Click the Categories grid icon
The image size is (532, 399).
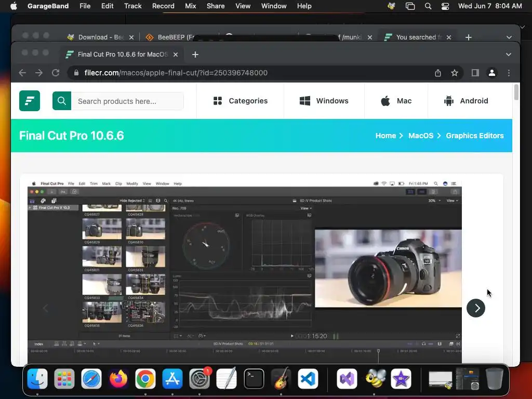218,101
